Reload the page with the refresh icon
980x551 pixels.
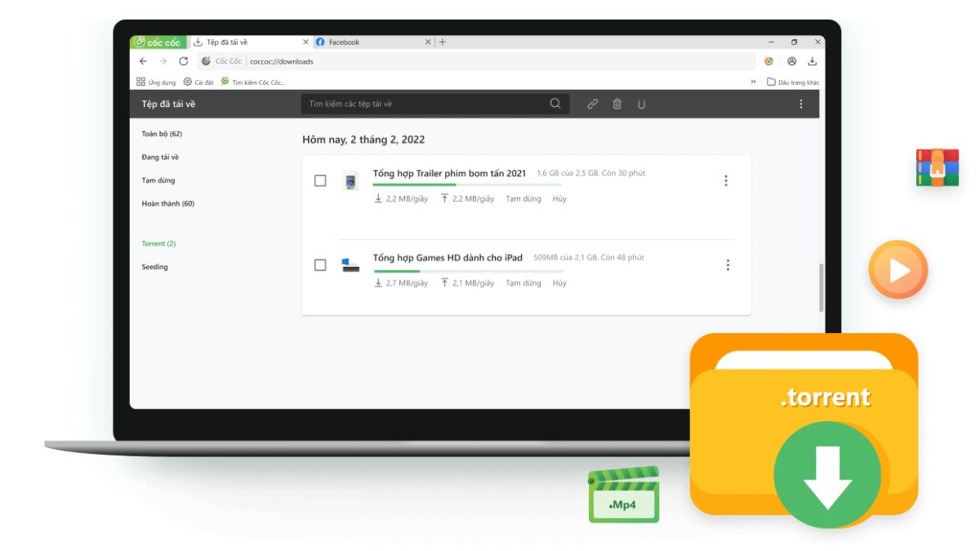click(x=183, y=60)
